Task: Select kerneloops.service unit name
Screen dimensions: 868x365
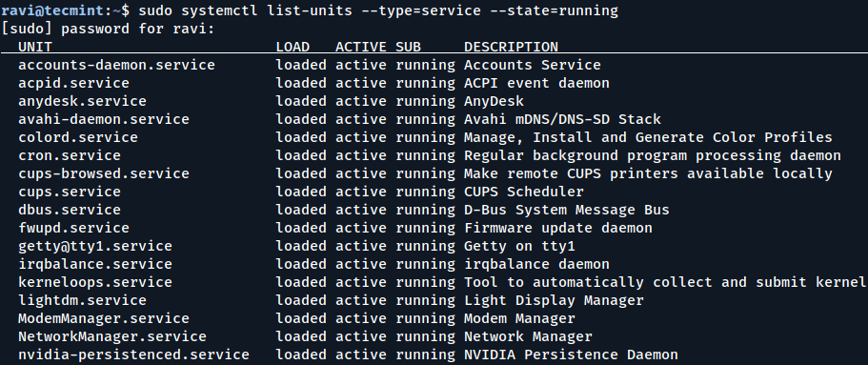Action: pyautogui.click(x=95, y=282)
